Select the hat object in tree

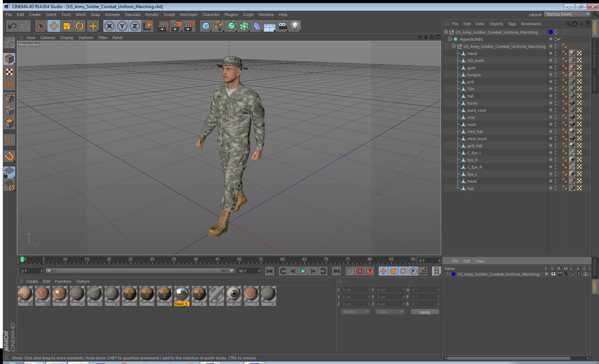pyautogui.click(x=470, y=96)
